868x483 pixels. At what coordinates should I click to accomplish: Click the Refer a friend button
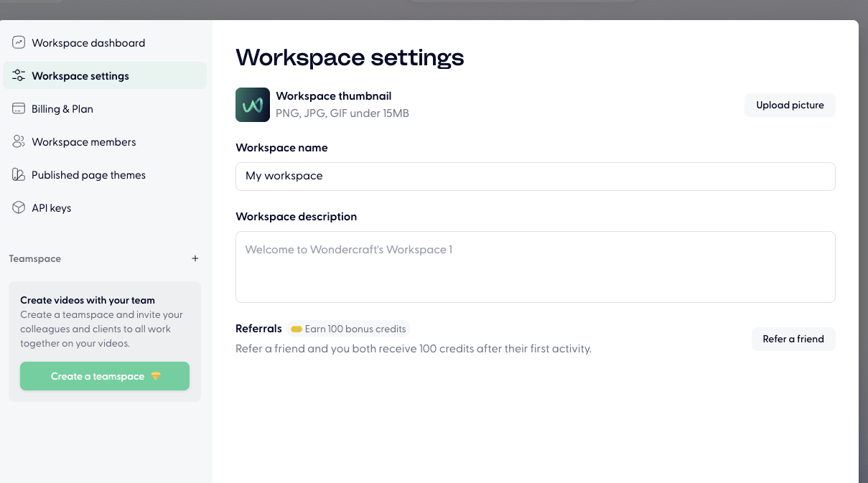tap(793, 339)
